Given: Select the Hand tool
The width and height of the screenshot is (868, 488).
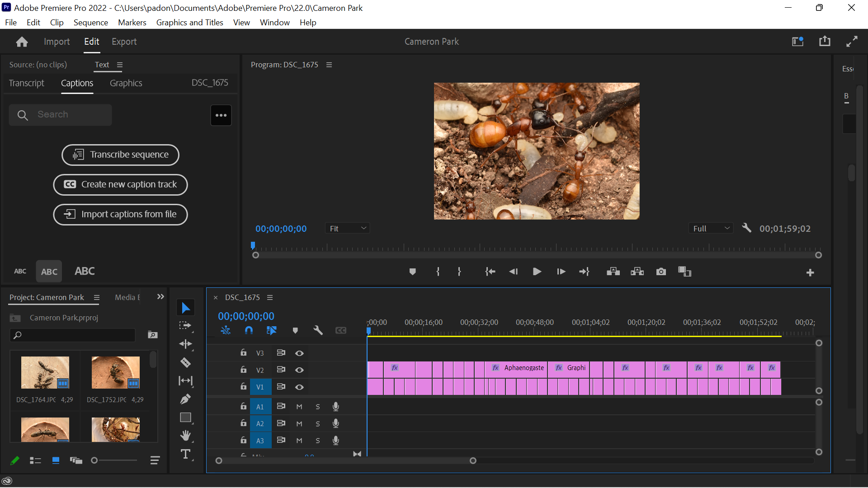Looking at the screenshot, I should coord(185,435).
